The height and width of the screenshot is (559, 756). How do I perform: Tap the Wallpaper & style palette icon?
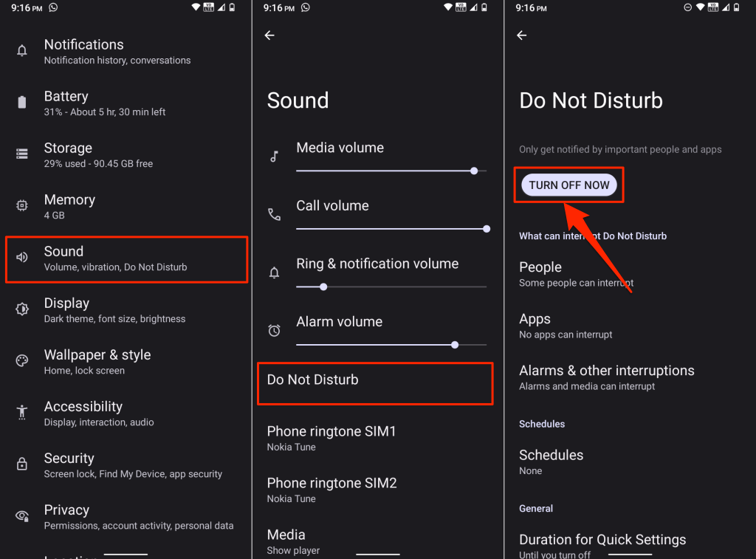click(22, 361)
